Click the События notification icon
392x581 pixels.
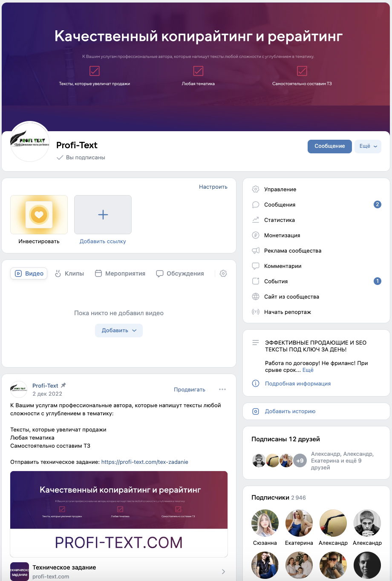pyautogui.click(x=256, y=281)
